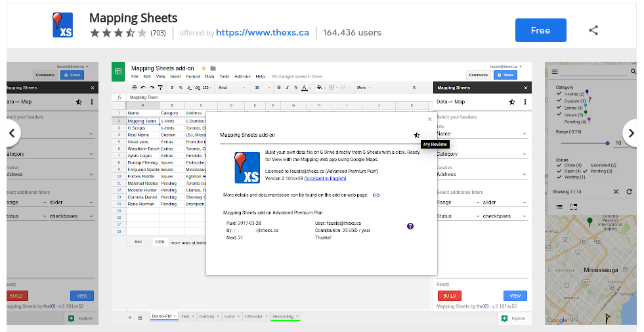Open the Status filter dropdown in the right sidebar

458,216
